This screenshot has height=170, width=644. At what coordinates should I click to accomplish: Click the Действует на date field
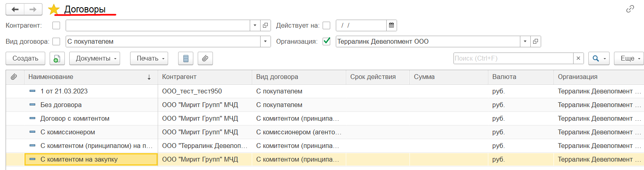pyautogui.click(x=361, y=25)
